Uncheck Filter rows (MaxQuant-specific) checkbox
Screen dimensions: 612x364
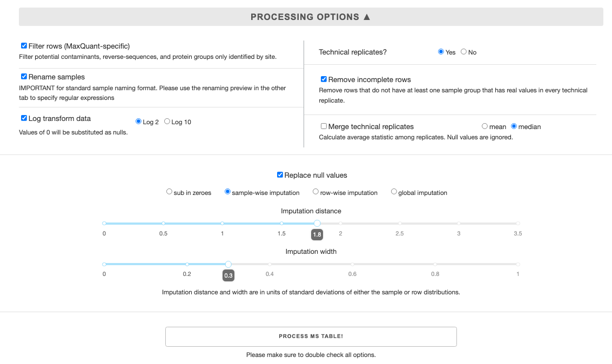click(24, 46)
